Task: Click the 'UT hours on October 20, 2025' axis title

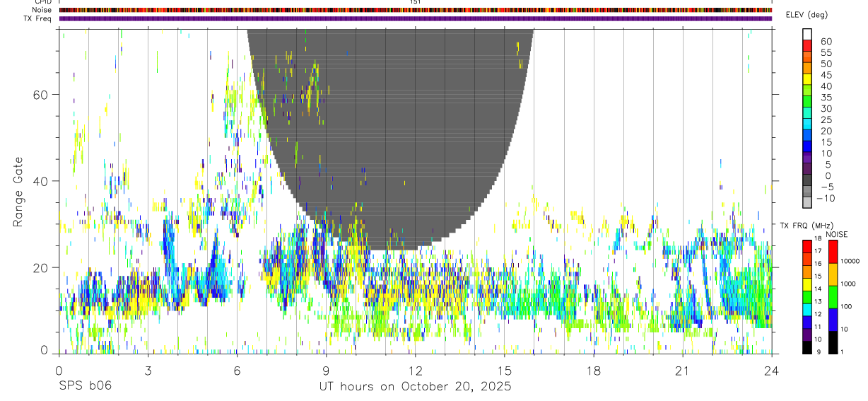Action: coord(415,387)
